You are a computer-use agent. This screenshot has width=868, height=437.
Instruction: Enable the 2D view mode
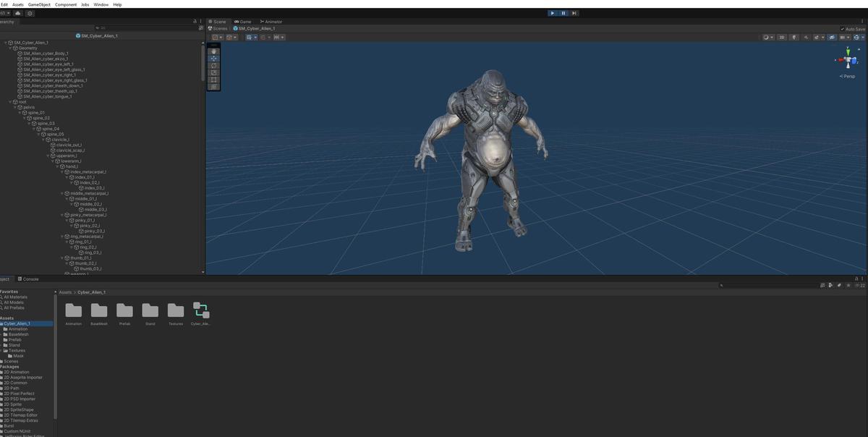click(x=782, y=37)
